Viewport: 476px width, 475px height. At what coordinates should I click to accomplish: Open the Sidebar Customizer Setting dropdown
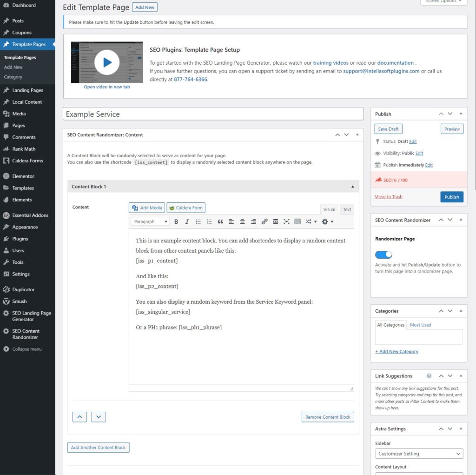coord(419,454)
